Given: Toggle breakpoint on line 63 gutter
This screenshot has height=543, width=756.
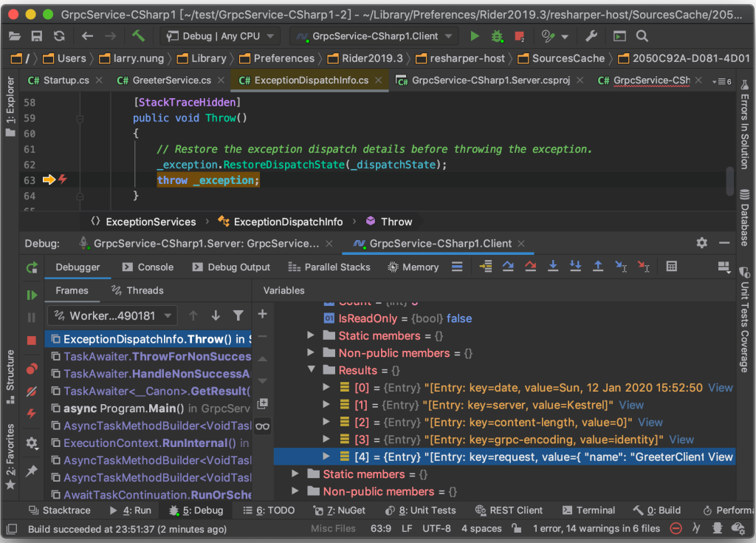Looking at the screenshot, I should [62, 180].
